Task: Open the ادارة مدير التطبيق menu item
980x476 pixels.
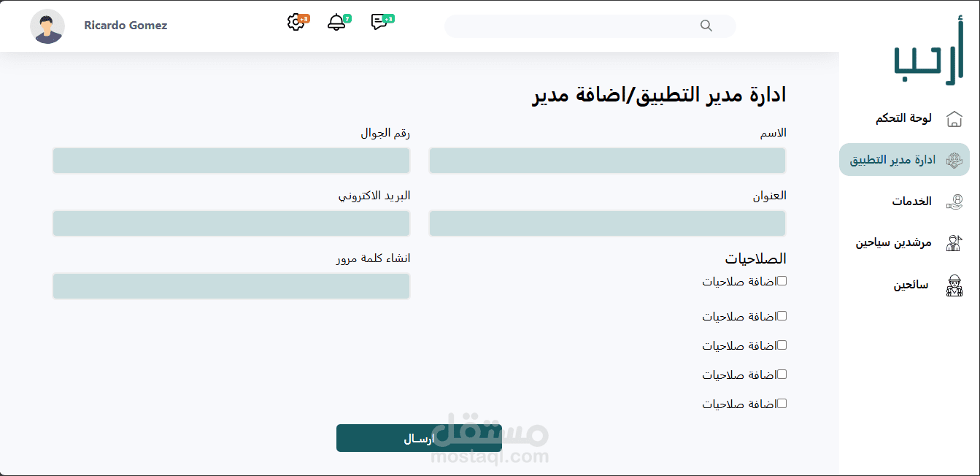Action: (x=892, y=160)
